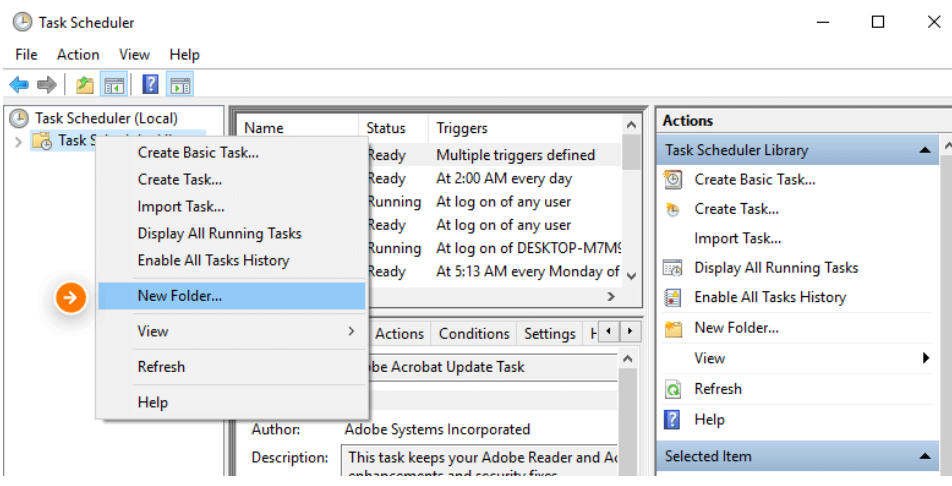
Task: Toggle the Show/Hide Console Tree toolbar icon
Action: point(113,85)
